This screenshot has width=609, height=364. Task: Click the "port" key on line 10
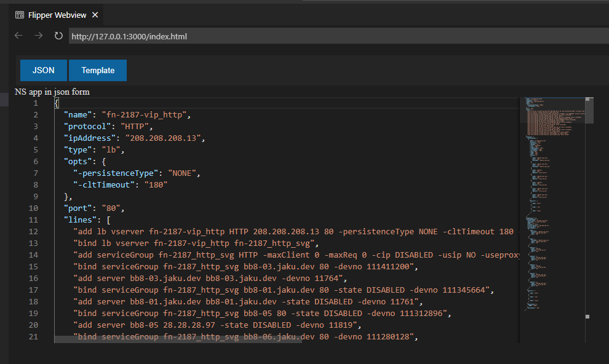click(x=78, y=208)
